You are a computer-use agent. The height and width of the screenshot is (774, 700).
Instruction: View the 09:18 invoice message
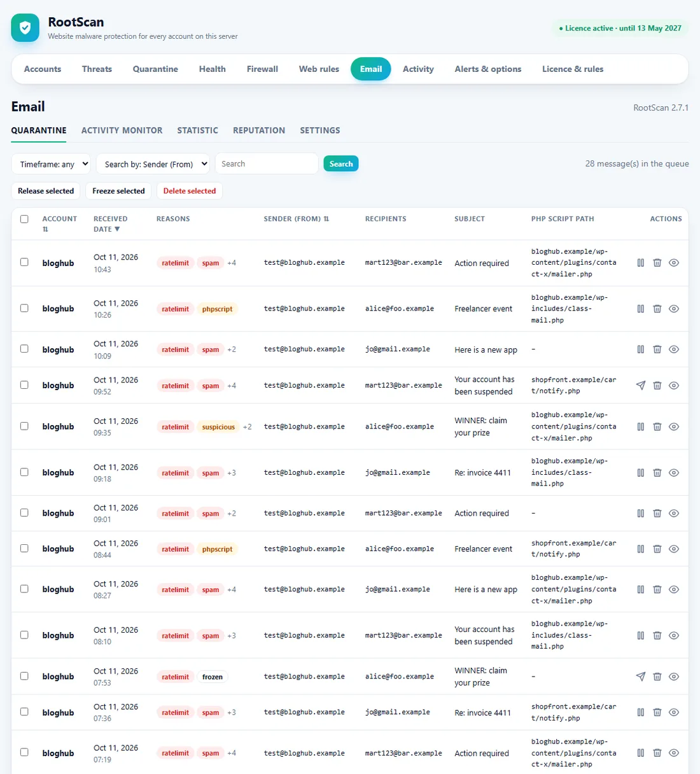674,473
